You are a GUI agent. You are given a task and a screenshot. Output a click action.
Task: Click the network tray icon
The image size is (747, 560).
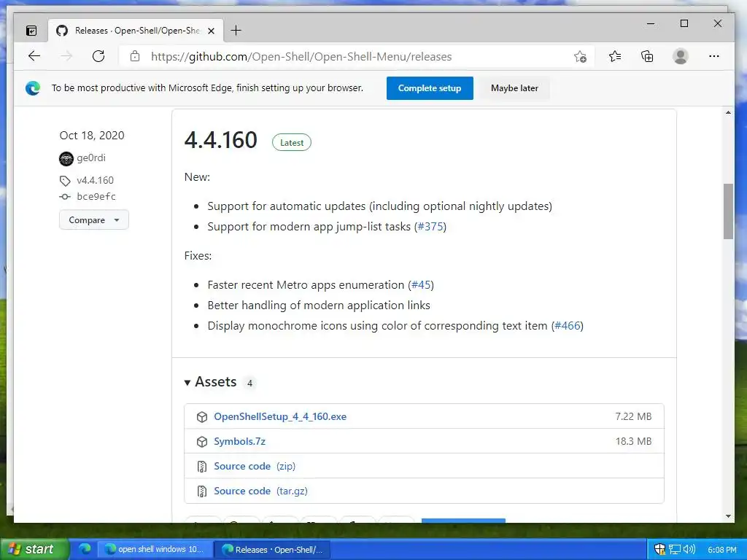pyautogui.click(x=675, y=550)
